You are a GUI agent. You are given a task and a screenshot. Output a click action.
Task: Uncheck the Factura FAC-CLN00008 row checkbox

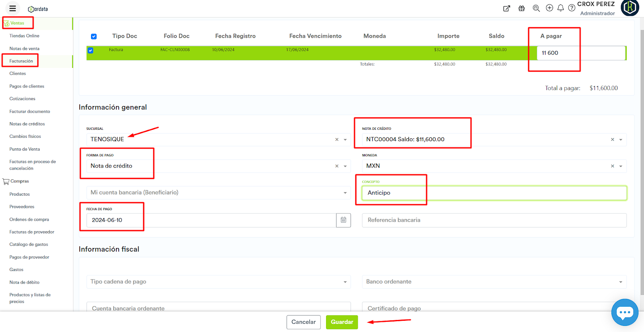91,50
